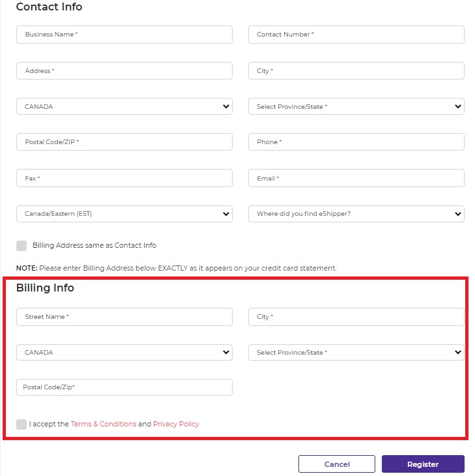
Task: Open the Canada/Eastern (EST) timezone dropdown
Action: pos(124,214)
